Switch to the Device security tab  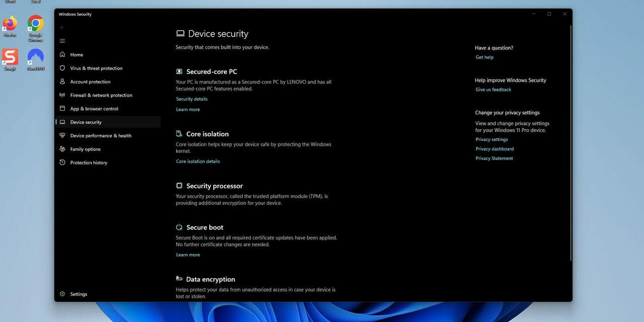click(86, 122)
